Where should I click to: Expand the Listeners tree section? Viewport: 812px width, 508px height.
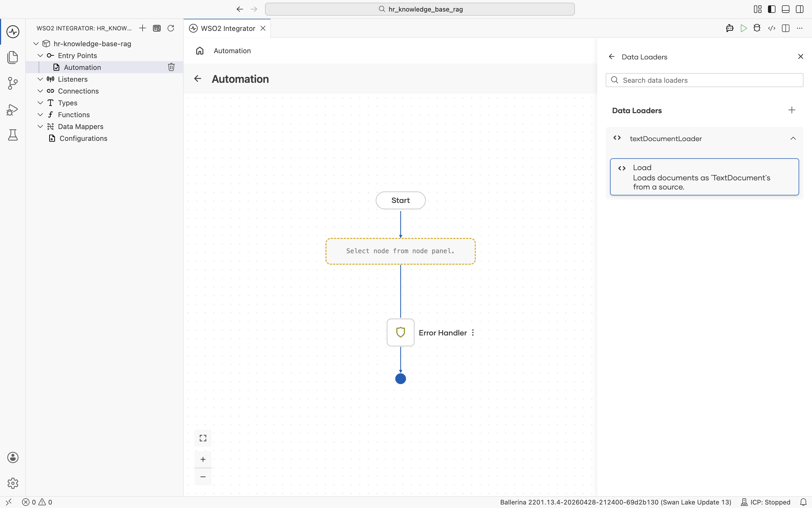pyautogui.click(x=40, y=79)
